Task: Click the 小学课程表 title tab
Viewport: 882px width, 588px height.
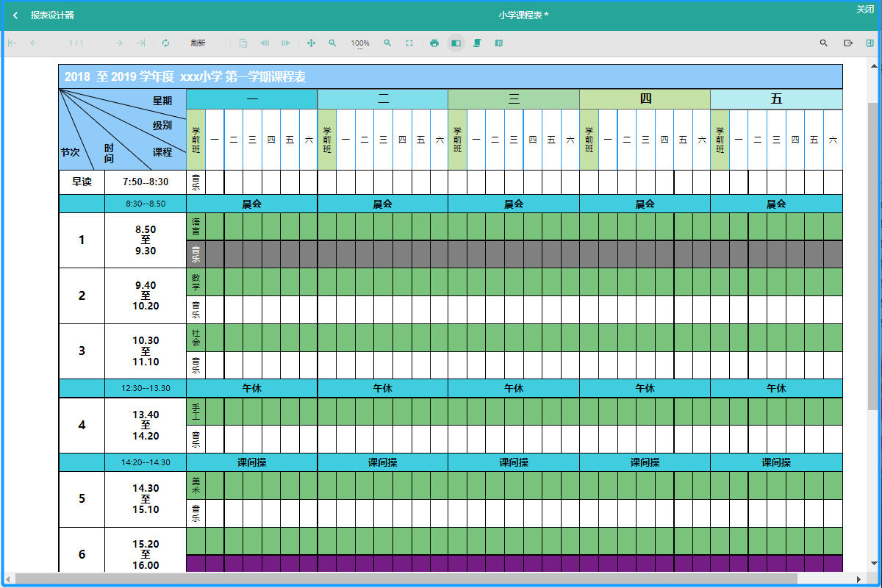Action: pos(523,15)
